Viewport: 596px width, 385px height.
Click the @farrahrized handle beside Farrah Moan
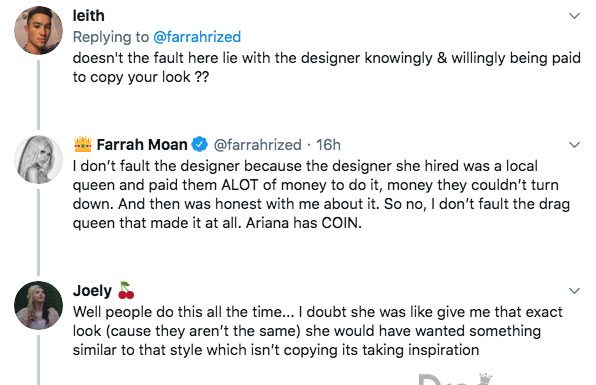coord(258,145)
